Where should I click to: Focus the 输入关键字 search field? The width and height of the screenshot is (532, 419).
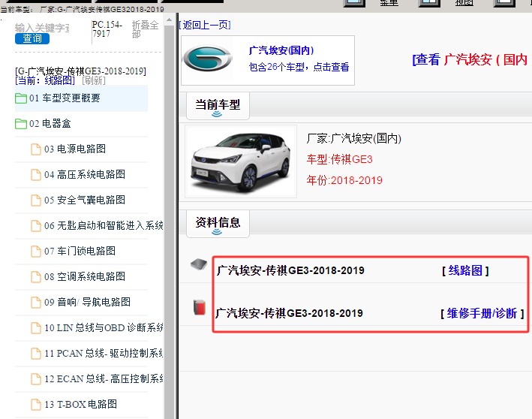tap(42, 28)
